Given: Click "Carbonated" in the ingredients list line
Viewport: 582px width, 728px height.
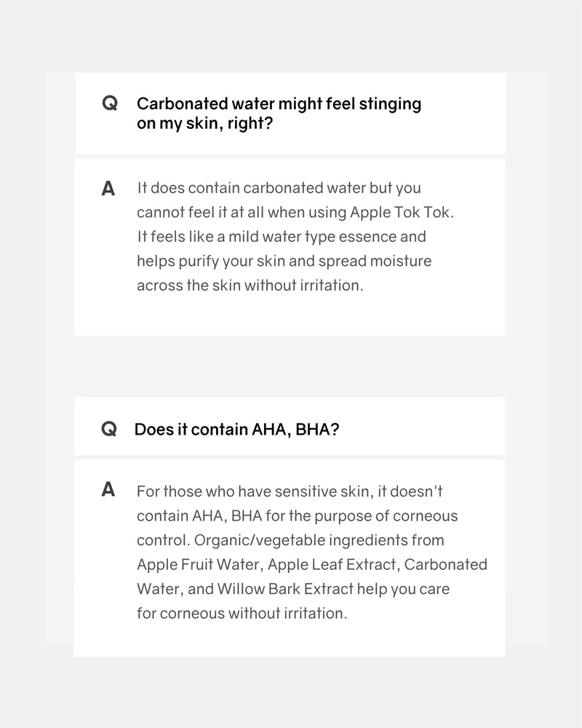Looking at the screenshot, I should [x=446, y=565].
